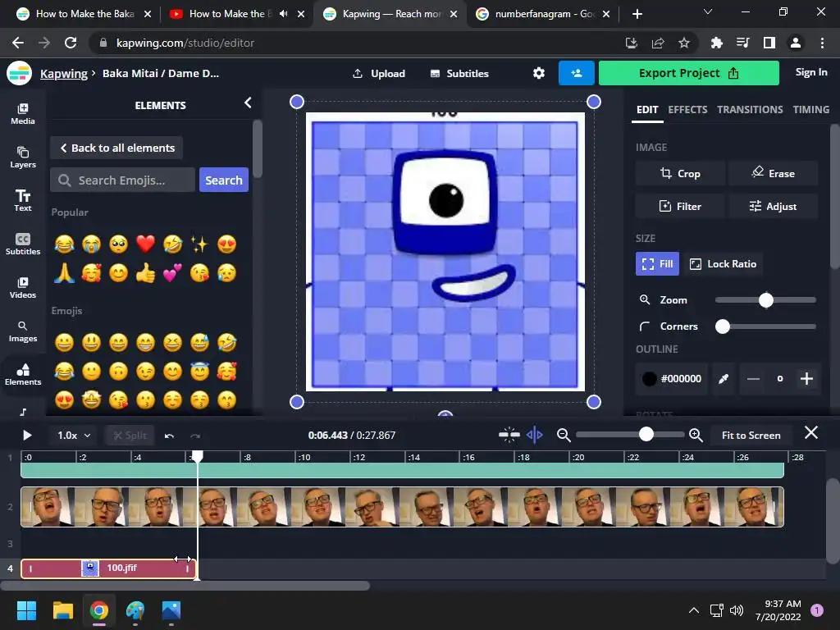Switch to the YouTube browser tab
Image resolution: width=840 pixels, height=630 pixels.
236,14
